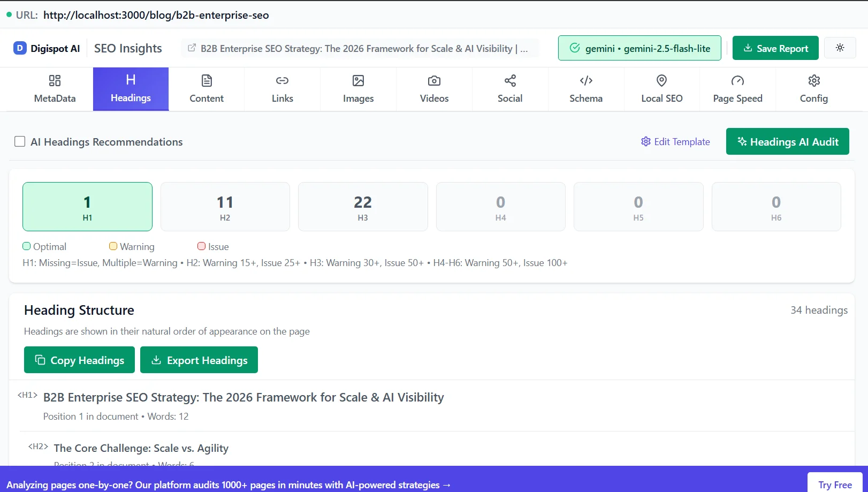
Task: Click the Digispot AI logo icon
Action: point(20,48)
